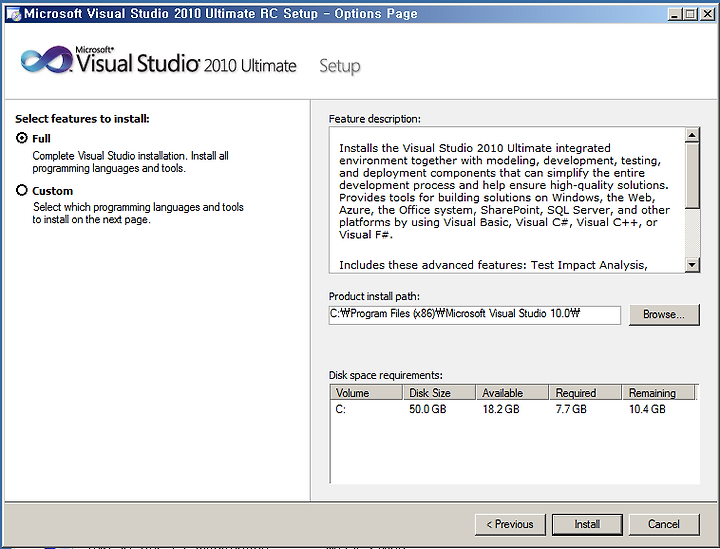
Task: Click the Product install path field
Action: tap(474, 314)
